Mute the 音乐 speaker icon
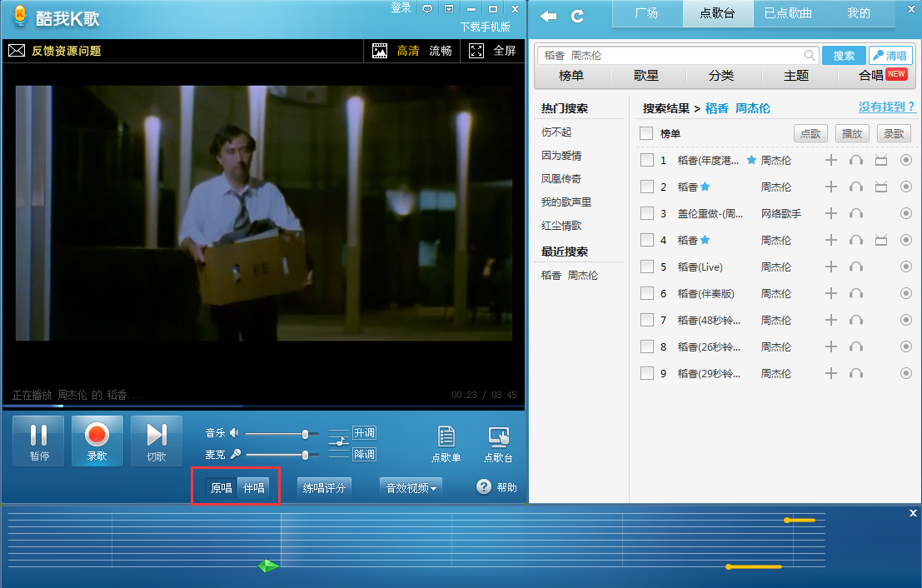 [234, 433]
